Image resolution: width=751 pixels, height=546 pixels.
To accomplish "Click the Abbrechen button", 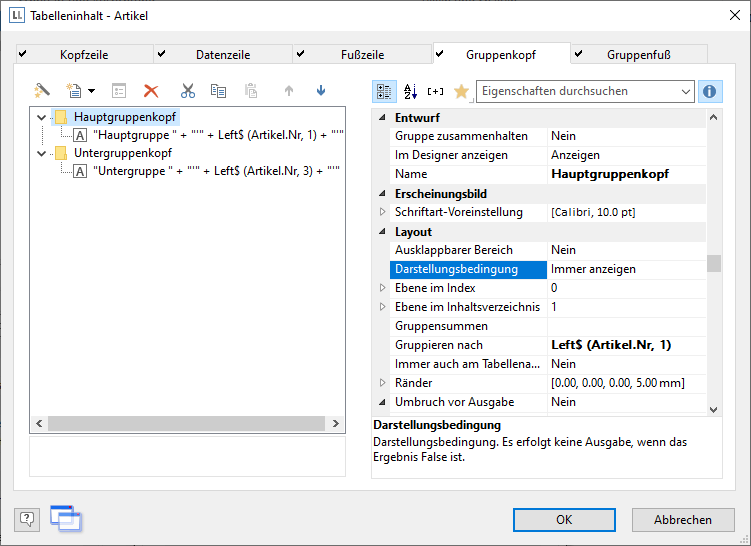I will click(x=683, y=519).
